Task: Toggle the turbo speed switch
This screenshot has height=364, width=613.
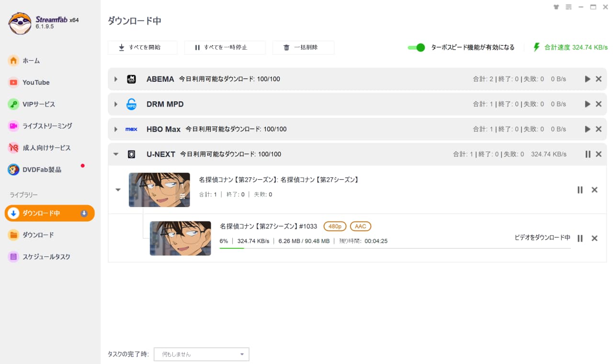Action: 416,47
